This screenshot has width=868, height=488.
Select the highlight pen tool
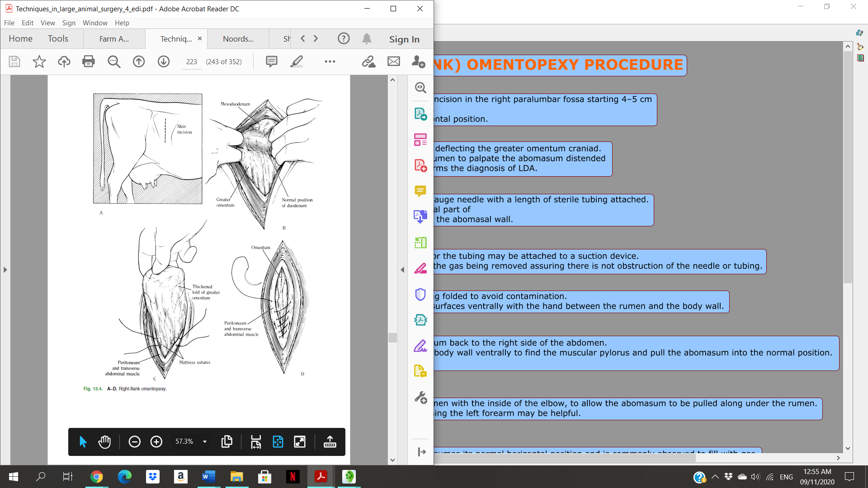(x=296, y=61)
